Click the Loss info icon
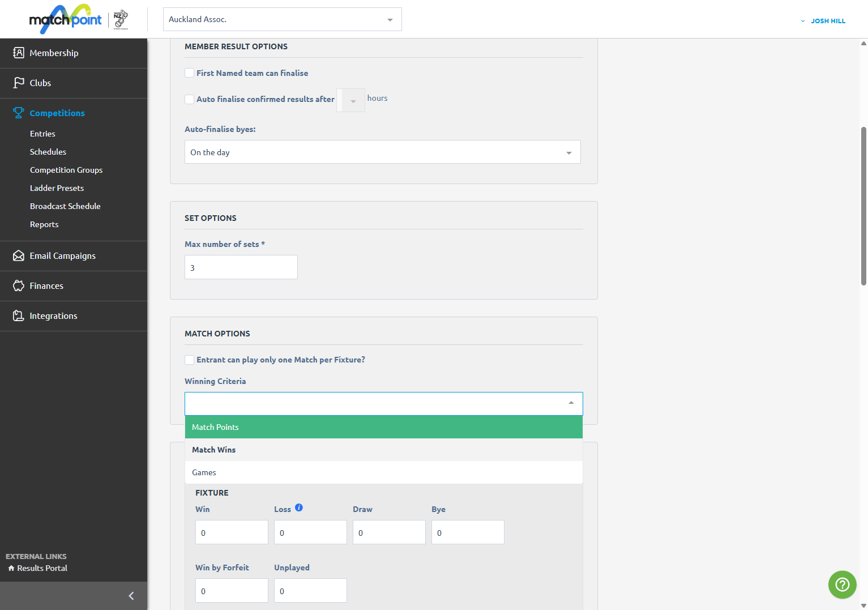 (x=299, y=507)
